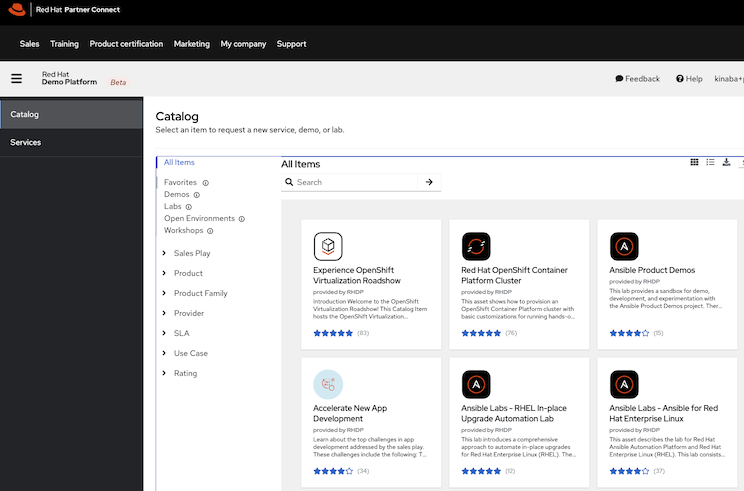The height and width of the screenshot is (491, 744).
Task: Click info icon next to Labs
Action: [188, 207]
